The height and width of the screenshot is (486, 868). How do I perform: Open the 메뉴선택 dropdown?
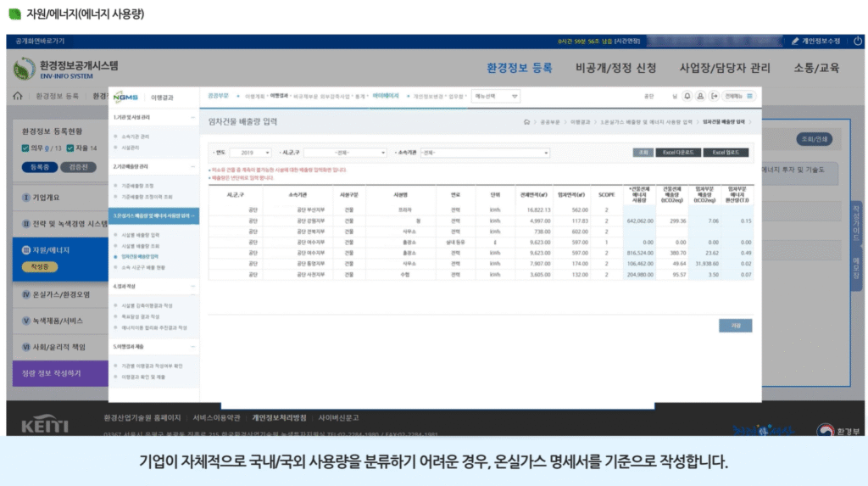pos(497,96)
